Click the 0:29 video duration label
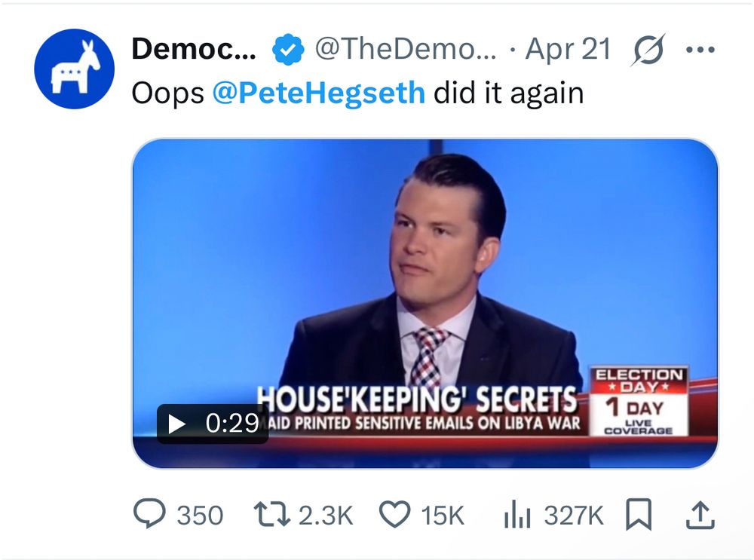 pyautogui.click(x=232, y=424)
